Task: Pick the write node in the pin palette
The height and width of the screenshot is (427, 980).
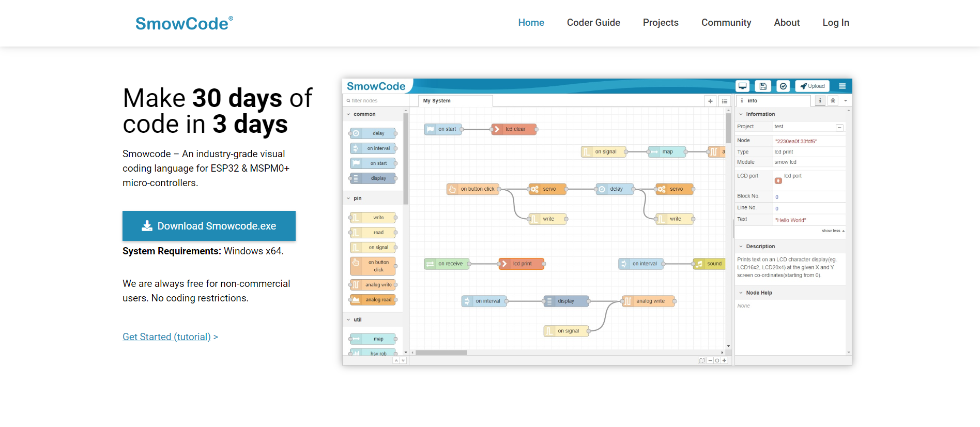Action: [x=373, y=218]
